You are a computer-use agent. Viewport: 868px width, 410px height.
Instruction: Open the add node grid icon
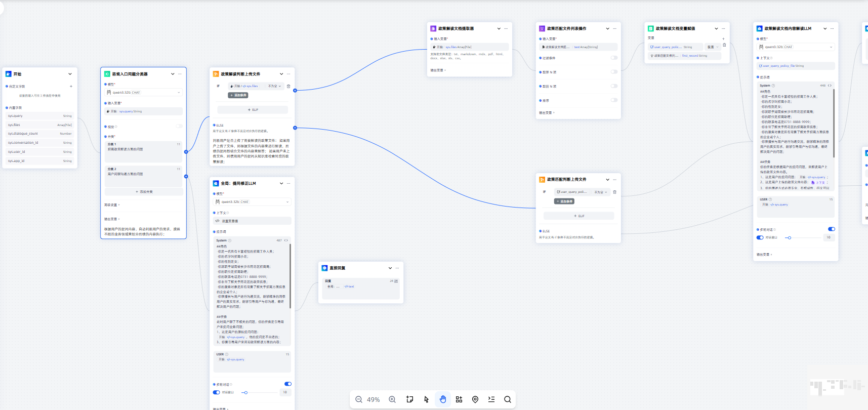point(459,399)
